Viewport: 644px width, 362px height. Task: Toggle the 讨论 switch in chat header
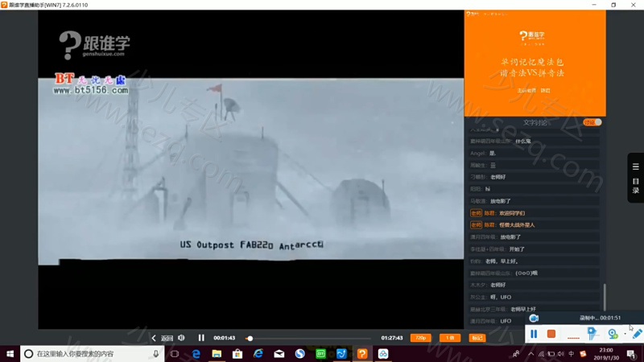(x=592, y=122)
